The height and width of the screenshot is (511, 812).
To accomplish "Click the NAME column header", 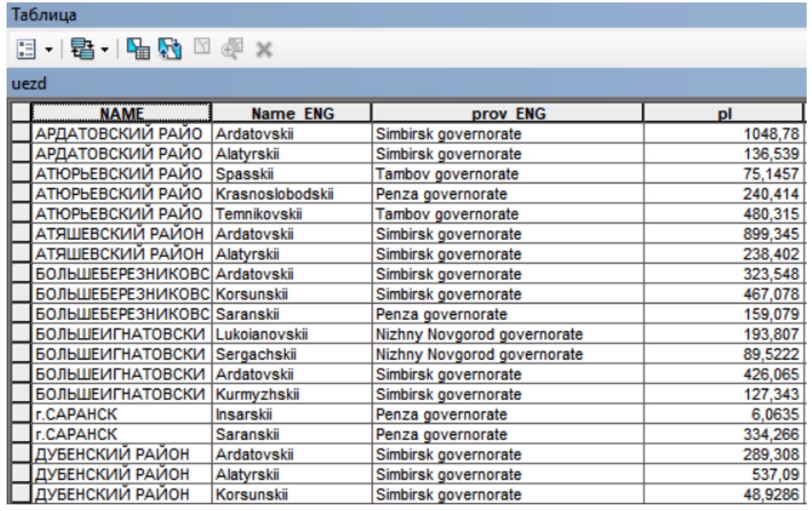I will coord(121,113).
